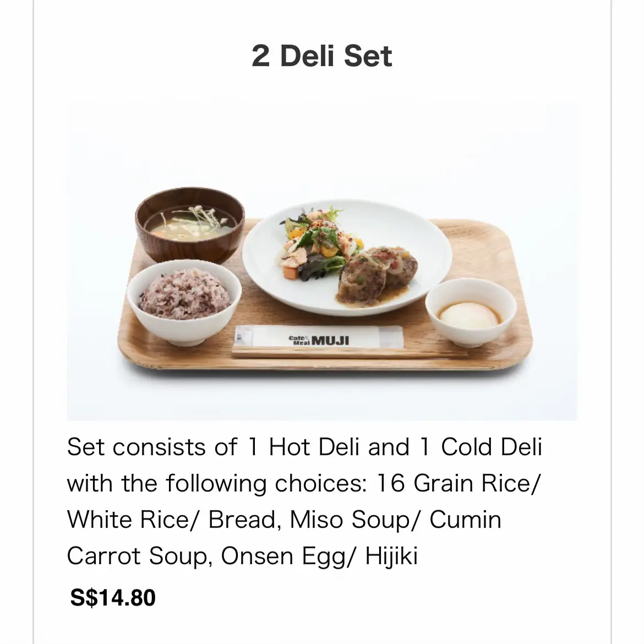Click the miso soup bowl in photo
Image resolution: width=644 pixels, height=644 pixels.
tap(190, 224)
